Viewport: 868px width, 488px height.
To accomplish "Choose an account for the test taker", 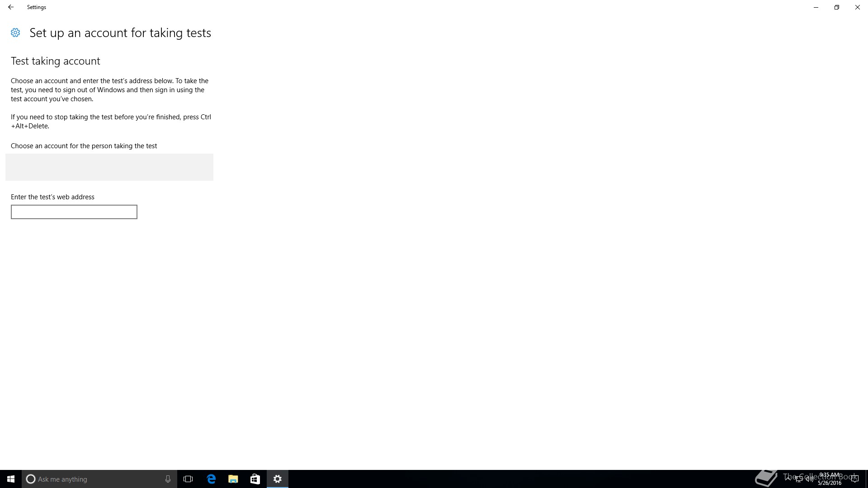I will click(109, 167).
